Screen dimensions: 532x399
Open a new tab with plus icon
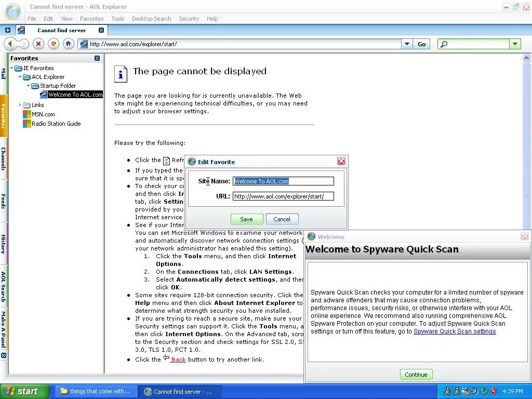point(7,30)
